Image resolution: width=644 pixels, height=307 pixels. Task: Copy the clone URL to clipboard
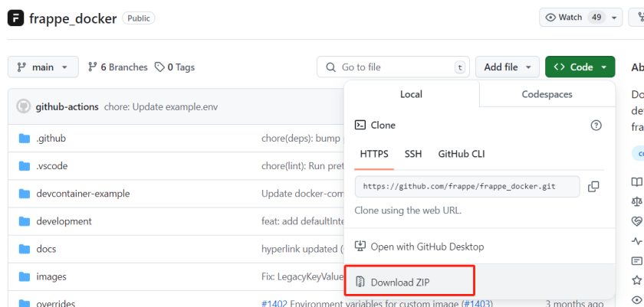click(593, 186)
